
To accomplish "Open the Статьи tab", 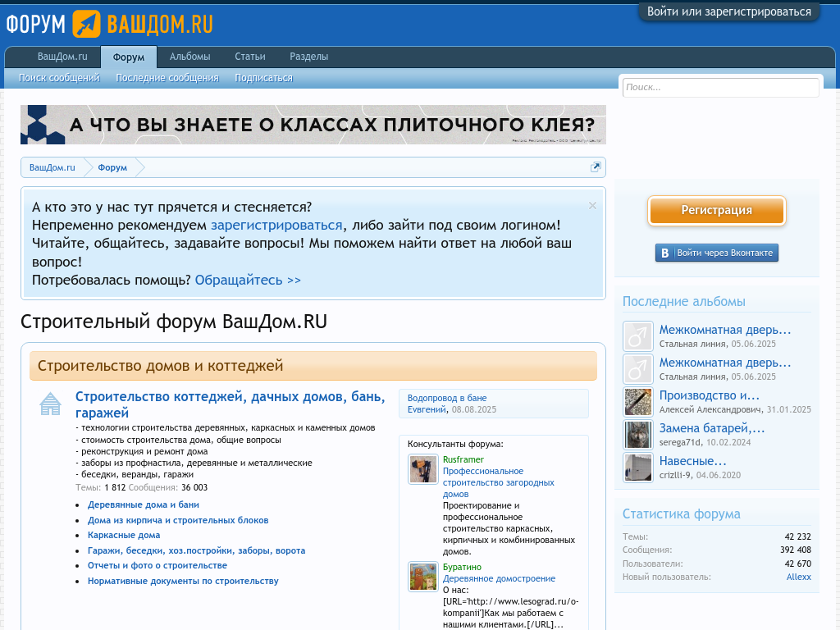I will pyautogui.click(x=249, y=57).
